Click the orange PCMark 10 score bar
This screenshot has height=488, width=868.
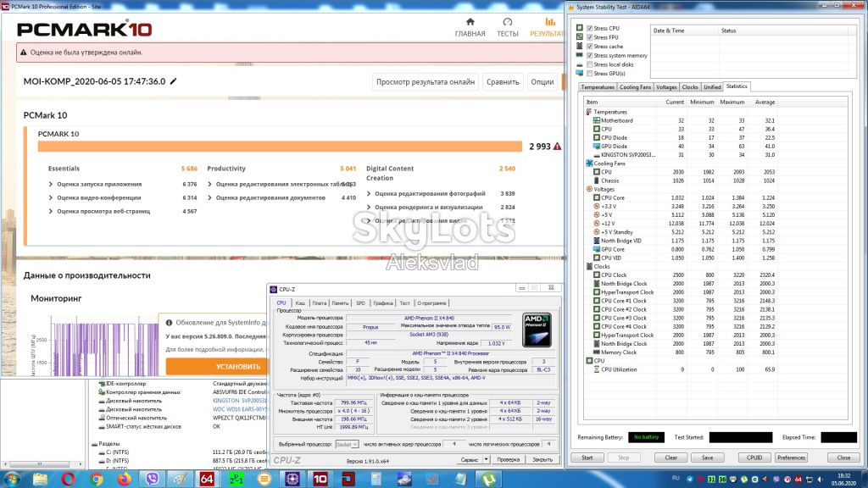280,146
